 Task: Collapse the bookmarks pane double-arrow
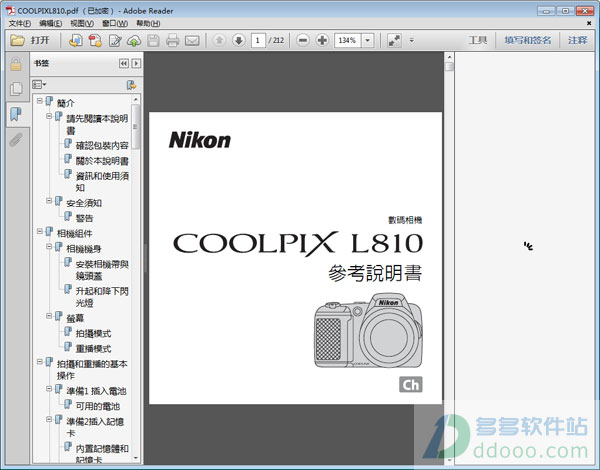[x=124, y=63]
